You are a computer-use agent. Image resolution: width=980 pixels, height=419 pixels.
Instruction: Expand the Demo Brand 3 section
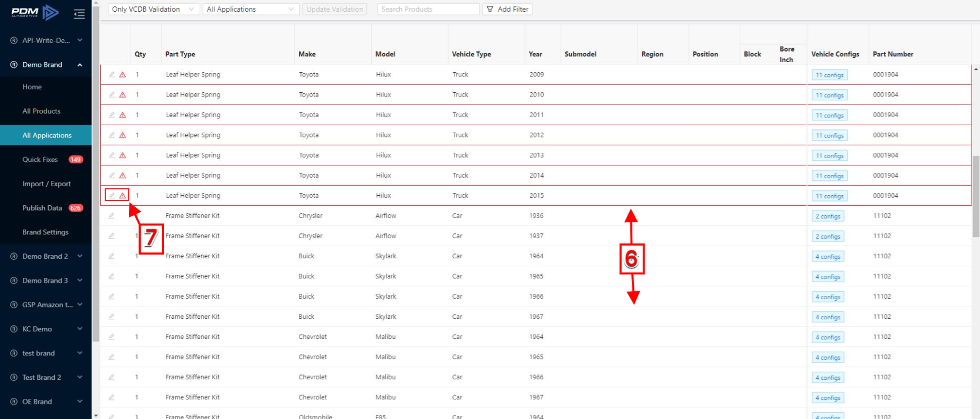point(80,281)
